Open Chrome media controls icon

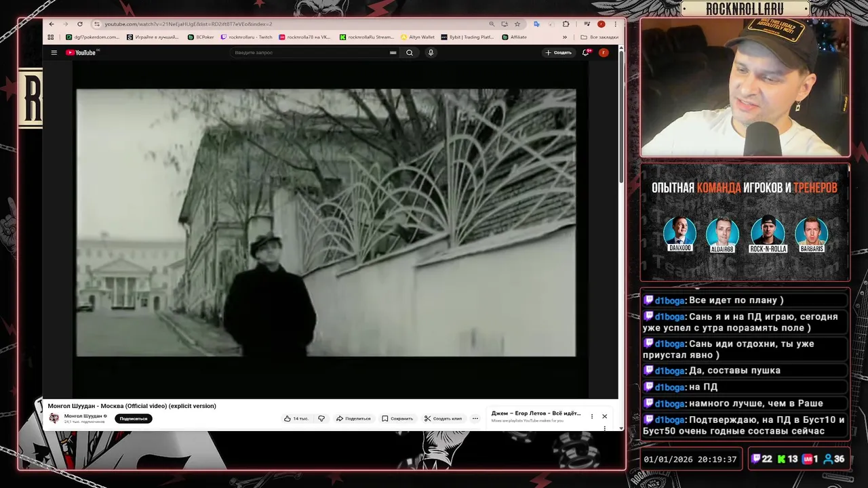coord(587,24)
